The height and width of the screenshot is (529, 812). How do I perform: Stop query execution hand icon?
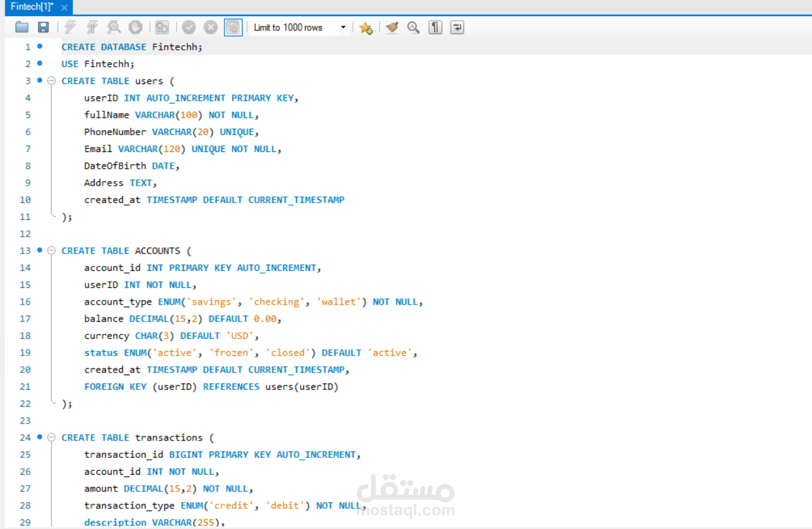coord(135,27)
